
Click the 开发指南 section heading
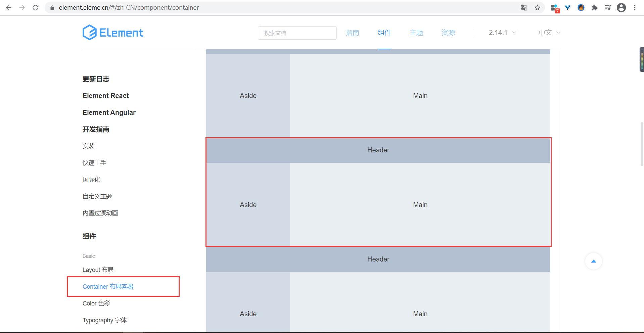[96, 129]
